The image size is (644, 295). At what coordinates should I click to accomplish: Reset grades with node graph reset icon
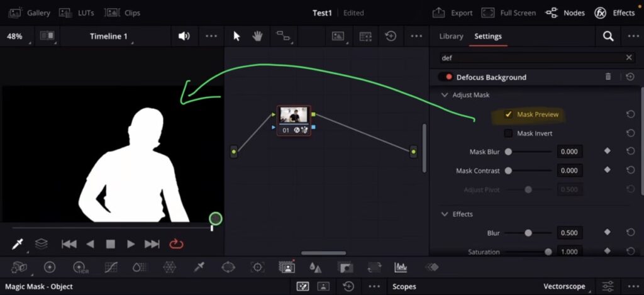coord(391,36)
